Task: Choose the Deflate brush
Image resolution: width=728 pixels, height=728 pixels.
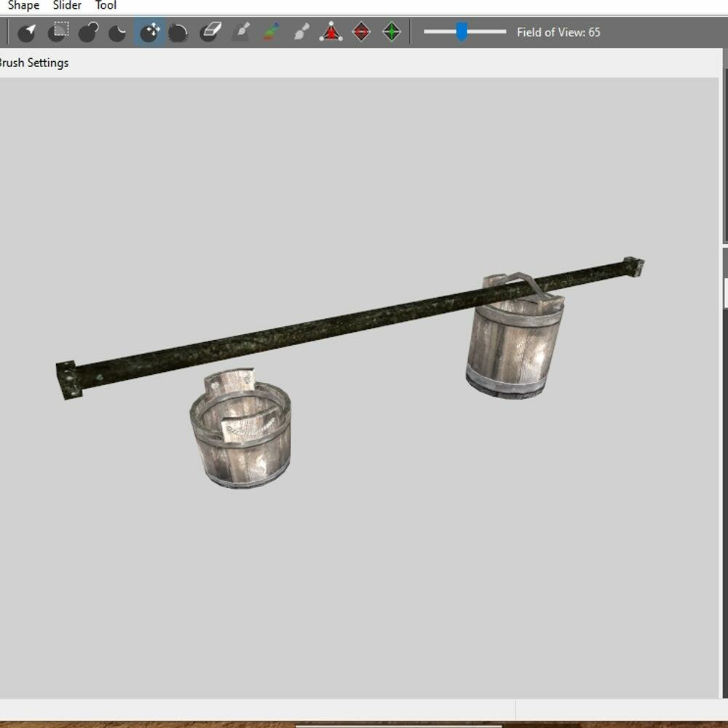Action: [118, 32]
